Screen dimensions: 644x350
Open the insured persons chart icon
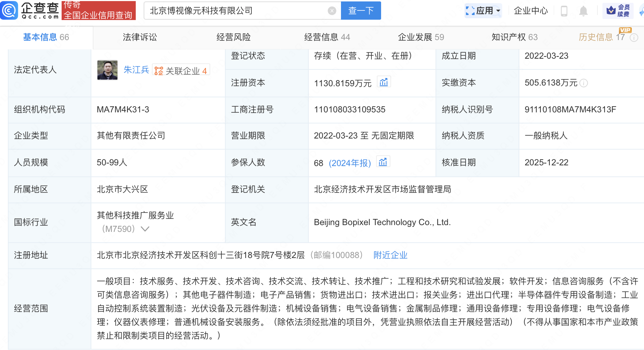click(x=383, y=162)
